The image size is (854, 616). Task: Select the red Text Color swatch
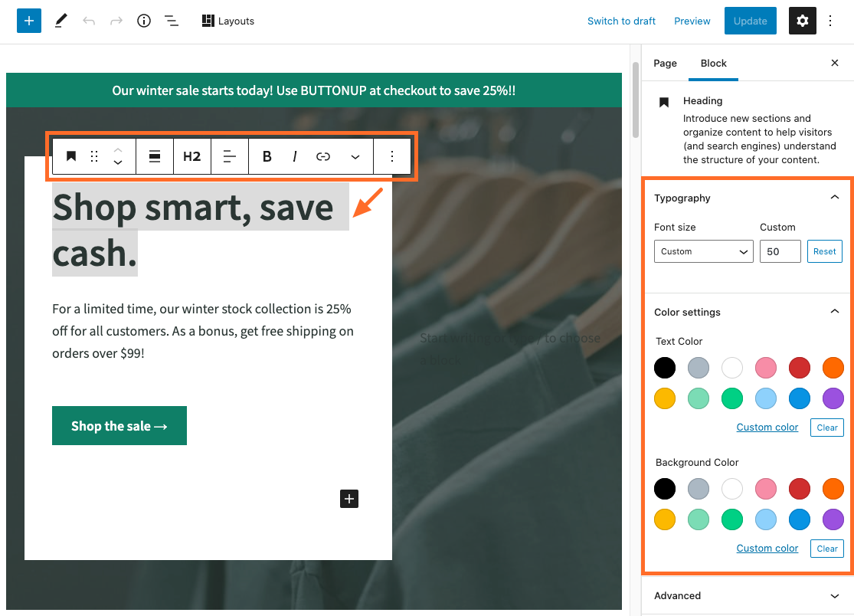pos(799,368)
